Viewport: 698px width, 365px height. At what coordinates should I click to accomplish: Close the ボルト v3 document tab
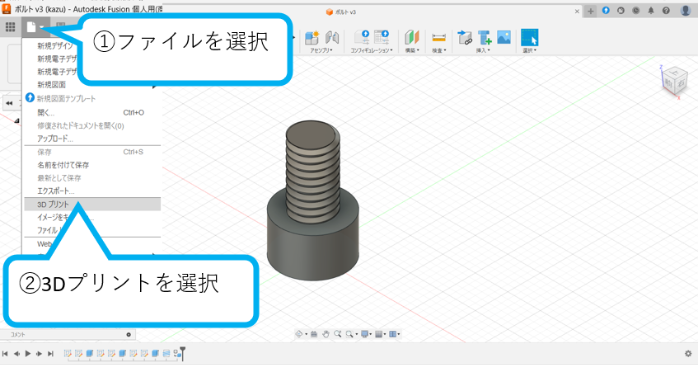coord(577,12)
